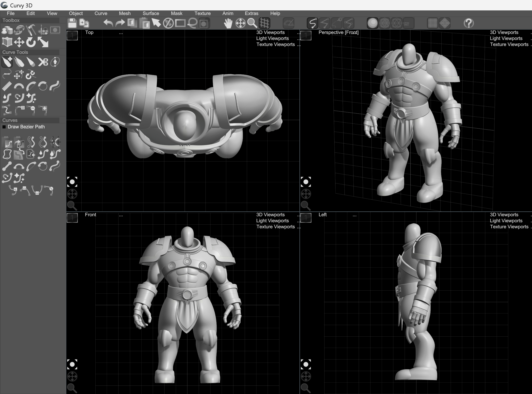This screenshot has height=394, width=532.
Task: Select the circular-arrow Rotate tool in the Toolbox
Action: coord(31,42)
